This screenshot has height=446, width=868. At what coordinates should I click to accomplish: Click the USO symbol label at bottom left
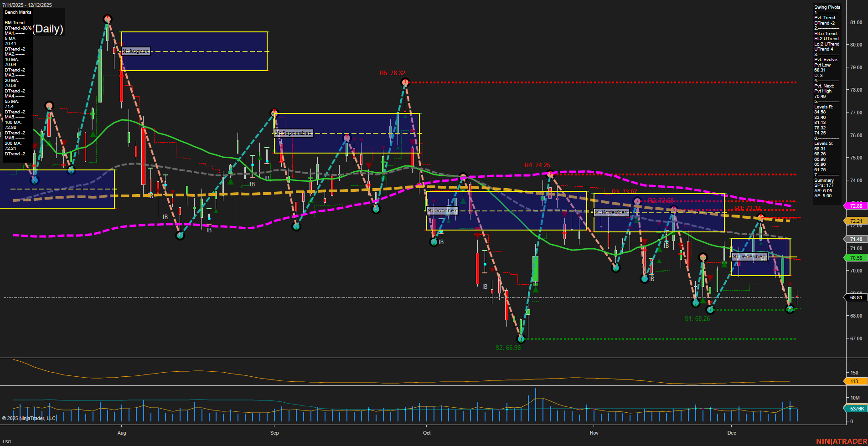[8, 441]
